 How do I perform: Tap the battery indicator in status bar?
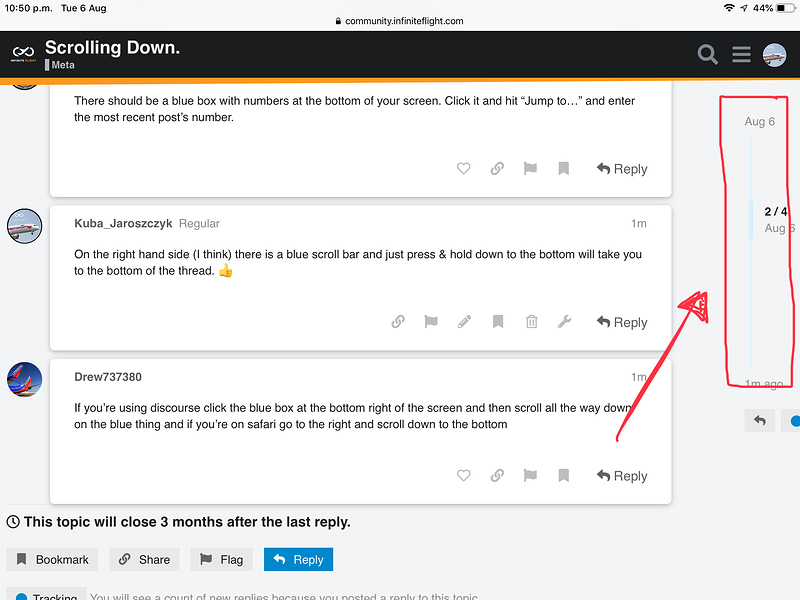[785, 8]
